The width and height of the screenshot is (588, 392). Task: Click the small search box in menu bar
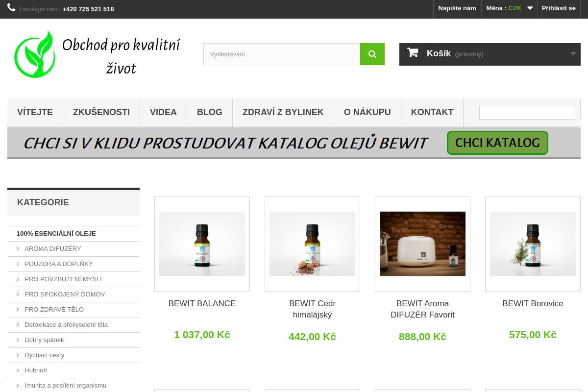click(x=527, y=112)
